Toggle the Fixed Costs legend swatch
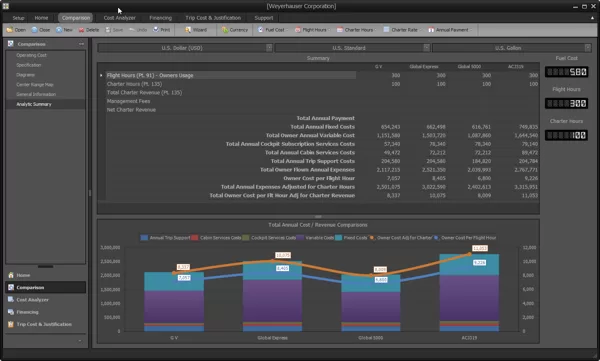The image size is (600, 361). pyautogui.click(x=339, y=238)
